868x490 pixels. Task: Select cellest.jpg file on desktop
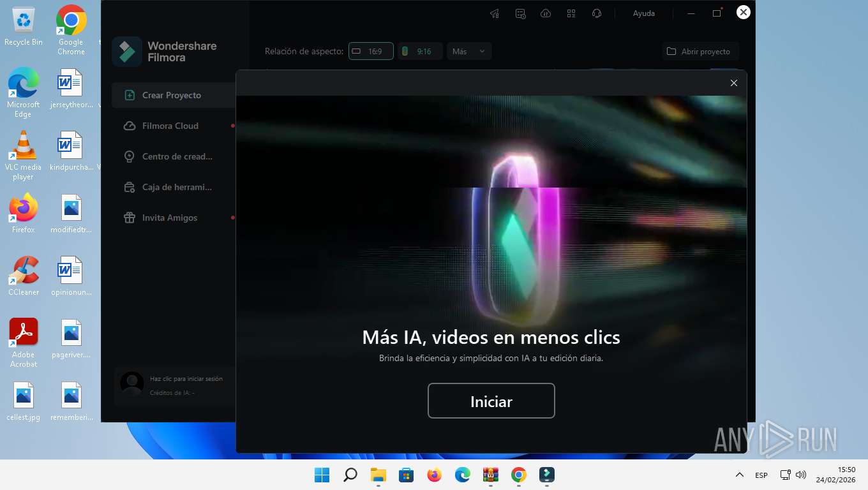tap(24, 401)
